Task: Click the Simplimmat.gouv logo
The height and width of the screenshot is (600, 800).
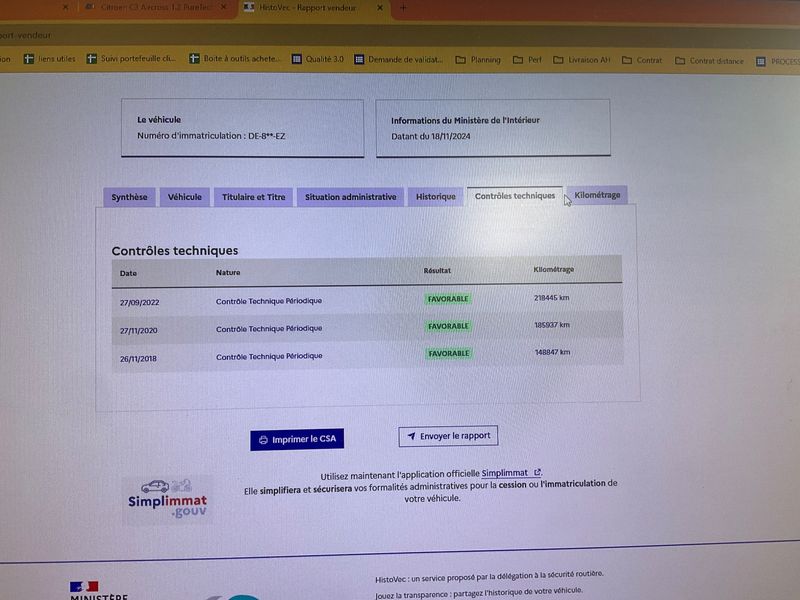Action: (167, 500)
